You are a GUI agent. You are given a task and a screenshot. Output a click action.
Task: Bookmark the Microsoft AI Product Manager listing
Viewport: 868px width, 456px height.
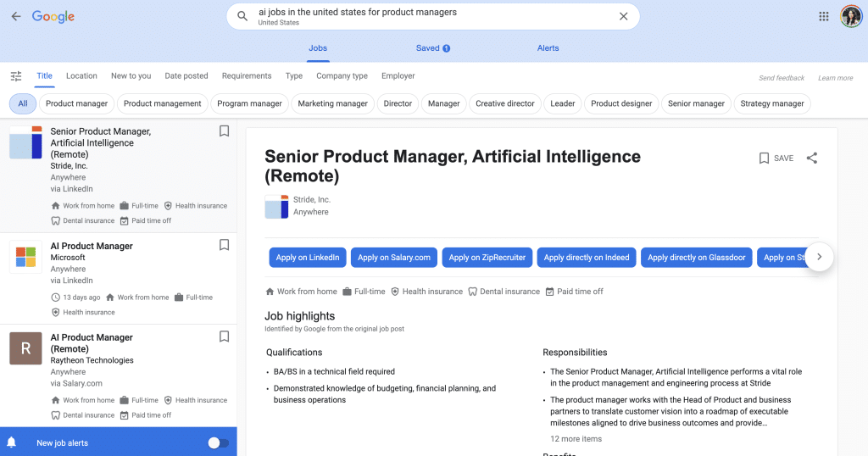coord(224,245)
